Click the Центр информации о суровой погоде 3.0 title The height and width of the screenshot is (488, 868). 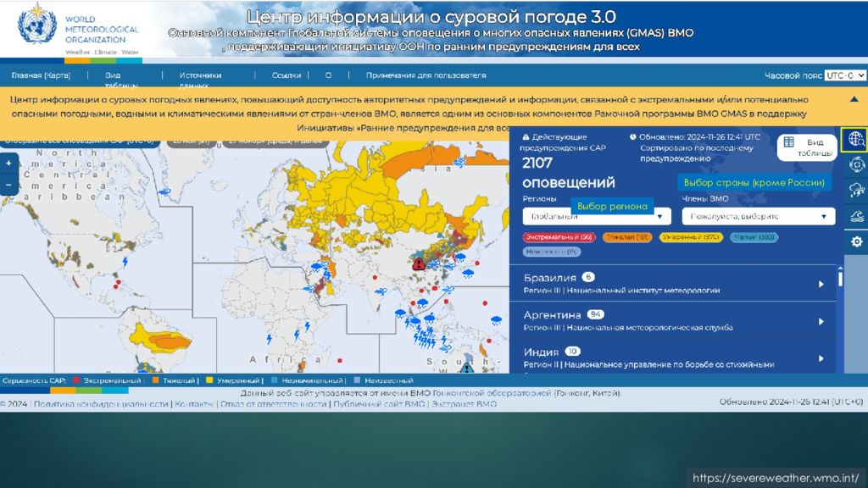(431, 17)
